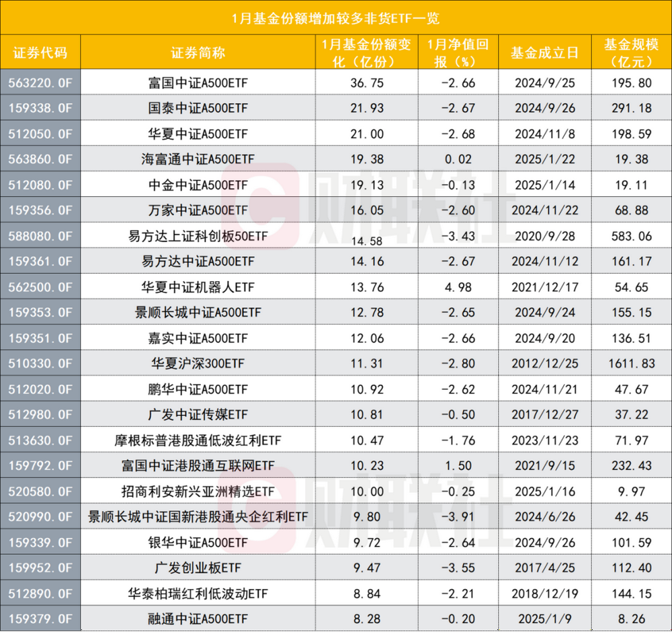This screenshot has width=672, height=632.
Task: Select the '基金规模（亿元）' column header
Action: pyautogui.click(x=631, y=52)
